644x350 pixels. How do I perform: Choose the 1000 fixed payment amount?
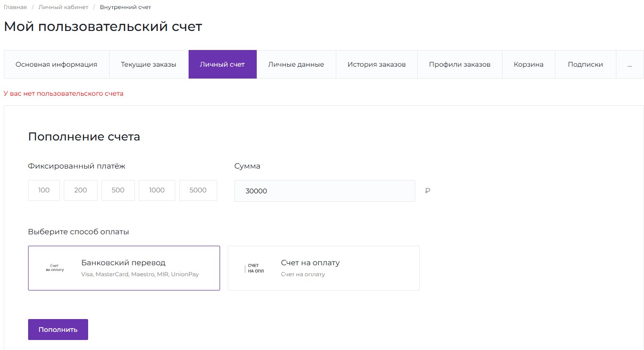[x=157, y=190]
